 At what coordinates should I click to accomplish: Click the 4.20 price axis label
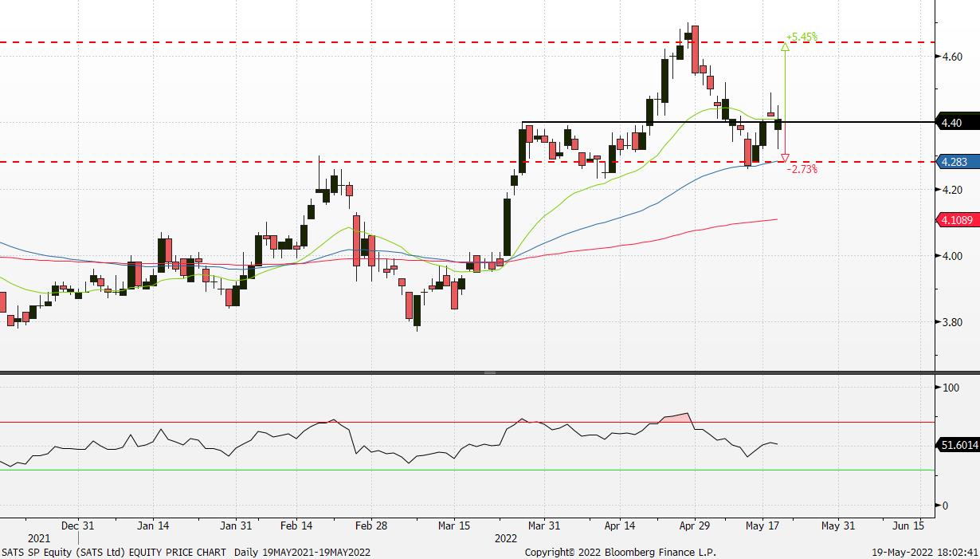point(951,190)
